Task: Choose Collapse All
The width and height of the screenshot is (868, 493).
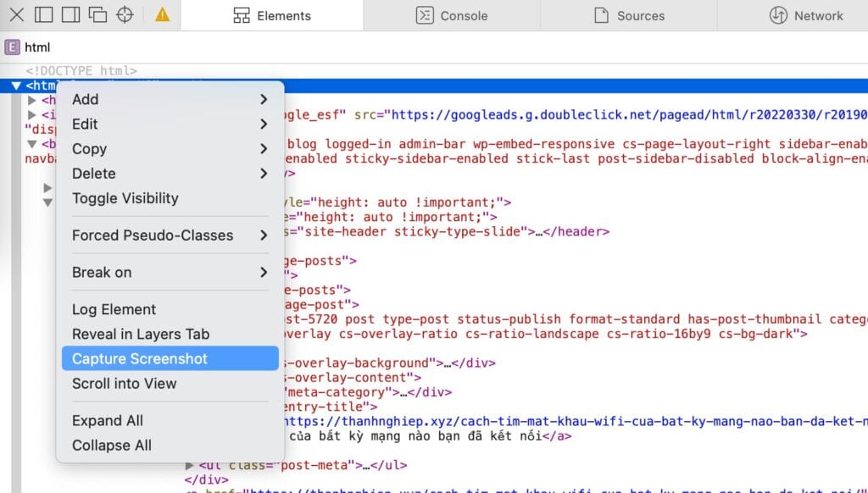Action: 170,446
